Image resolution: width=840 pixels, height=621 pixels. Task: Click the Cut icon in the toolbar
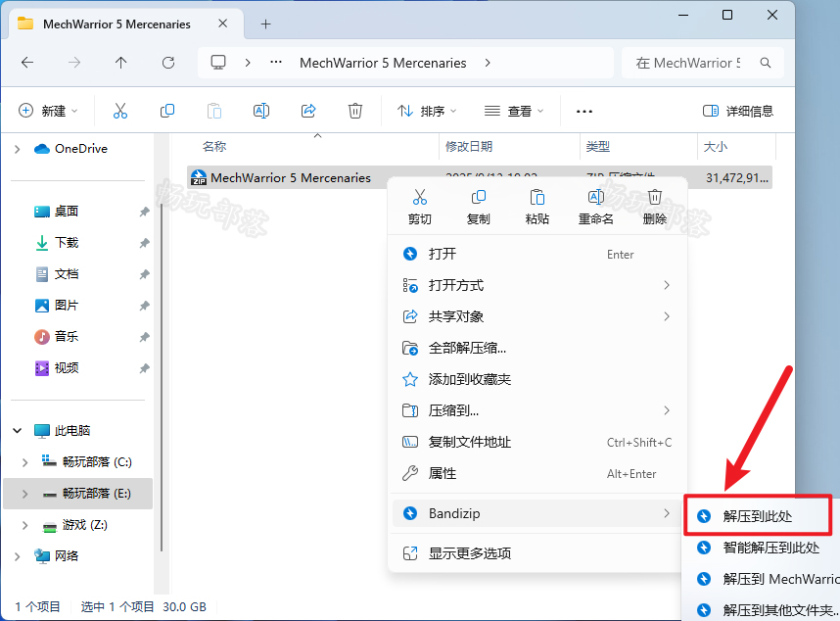(120, 111)
